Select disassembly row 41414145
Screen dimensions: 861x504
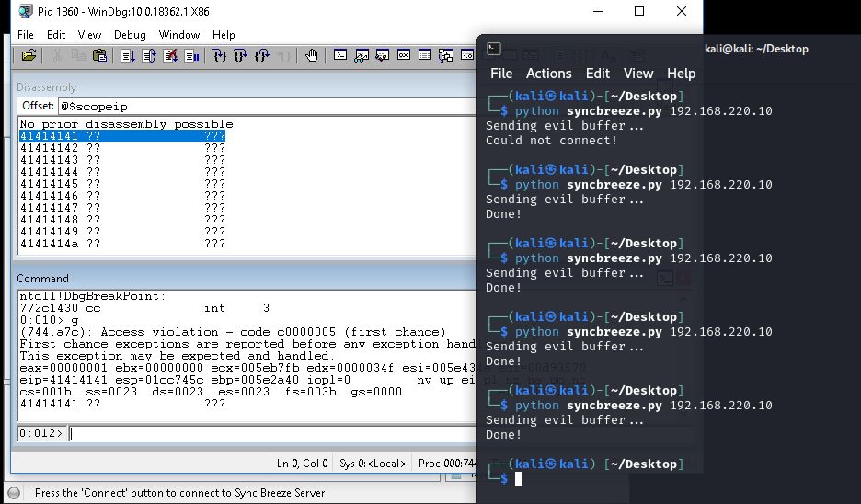pyautogui.click(x=122, y=184)
